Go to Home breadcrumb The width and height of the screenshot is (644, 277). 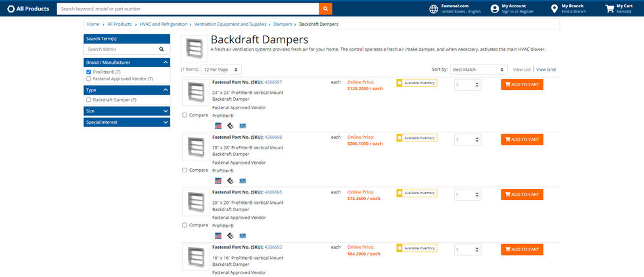(93, 24)
